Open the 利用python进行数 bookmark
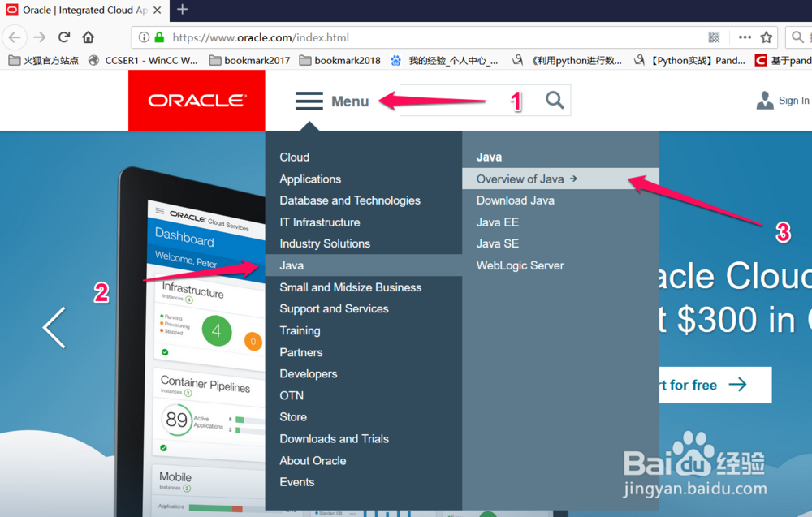The image size is (812, 517). (567, 61)
